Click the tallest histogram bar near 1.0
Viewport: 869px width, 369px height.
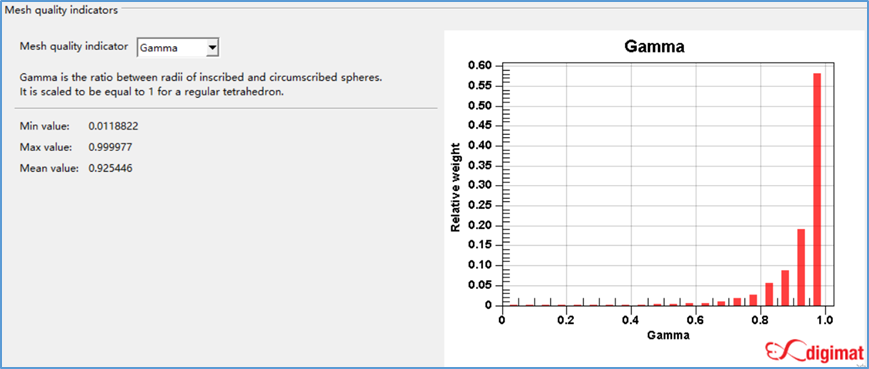[x=817, y=189]
